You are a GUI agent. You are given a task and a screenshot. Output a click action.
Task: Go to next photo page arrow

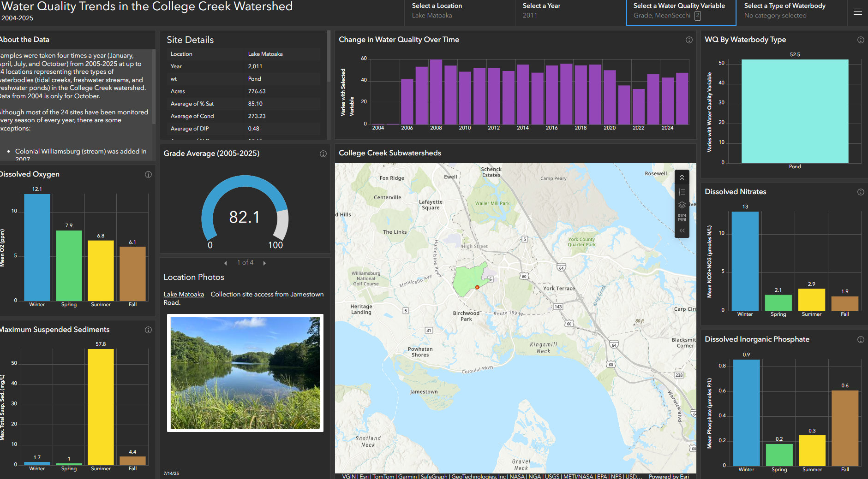click(264, 263)
